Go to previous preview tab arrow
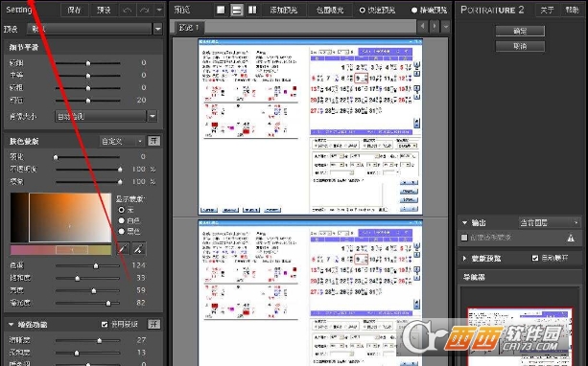The image size is (588, 366). pyautogui.click(x=423, y=26)
